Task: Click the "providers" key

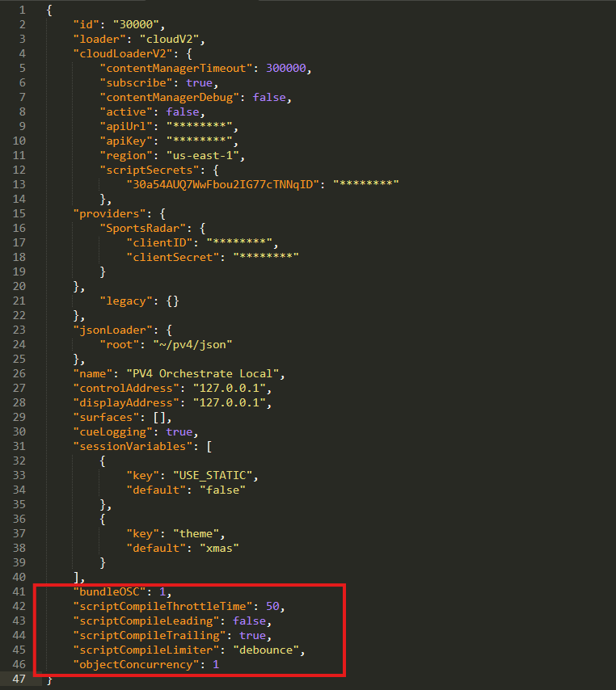Action: pos(110,214)
